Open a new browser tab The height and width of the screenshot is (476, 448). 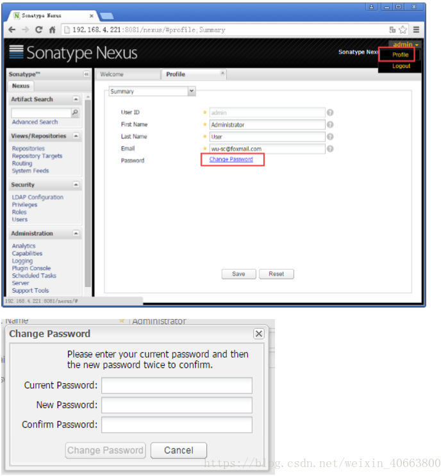click(106, 16)
